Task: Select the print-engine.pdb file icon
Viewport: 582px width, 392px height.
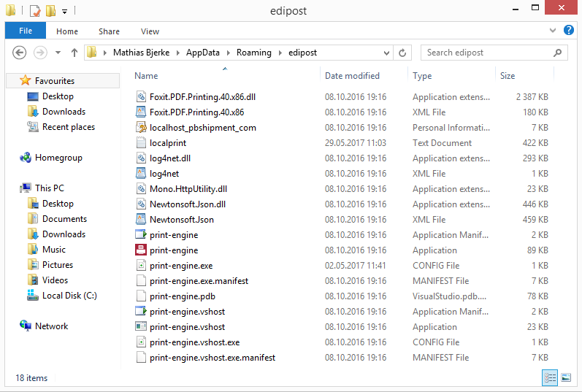Action: [x=141, y=296]
